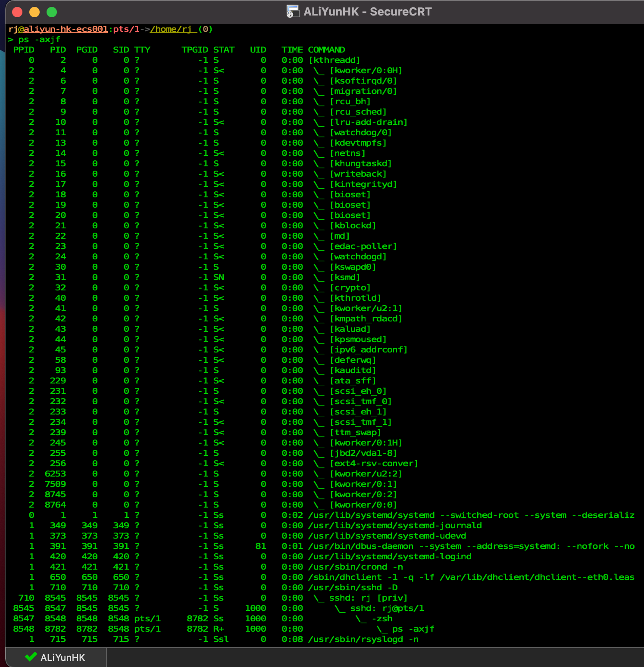Screen dimensions: 644x667
Task: Click the aliyun-hk-ecs001 hostname in the prompt
Action: 66,29
